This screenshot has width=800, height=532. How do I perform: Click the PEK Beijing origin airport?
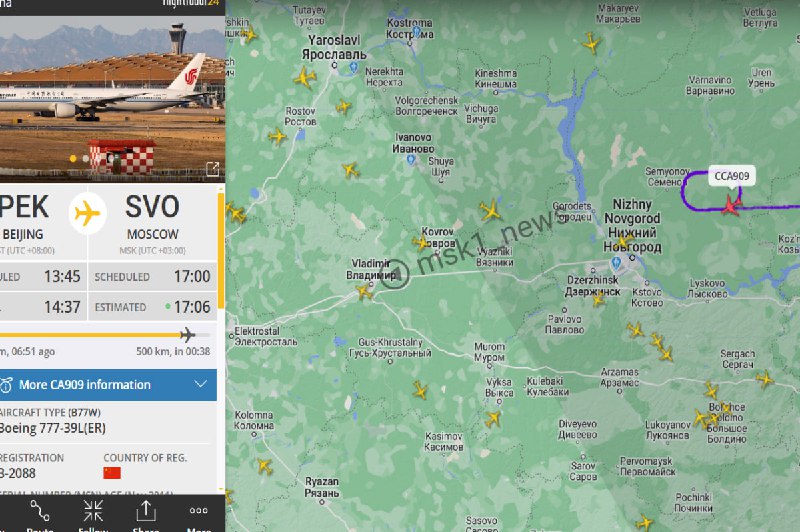23,216
